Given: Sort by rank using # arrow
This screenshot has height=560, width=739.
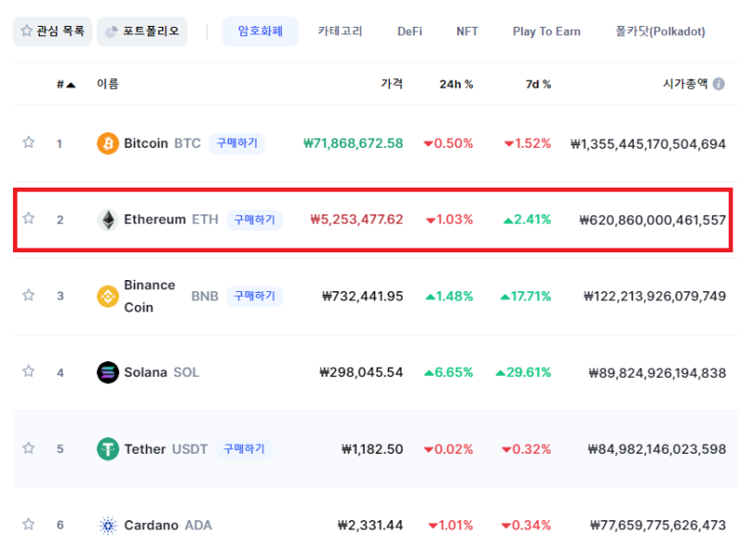Looking at the screenshot, I should coord(66,84).
